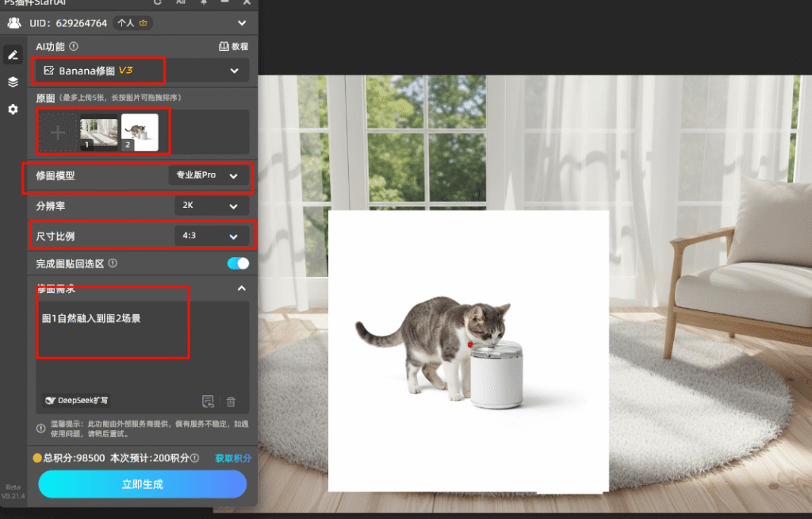Select the edit pencil sidebar icon
812x519 pixels.
pyautogui.click(x=13, y=55)
